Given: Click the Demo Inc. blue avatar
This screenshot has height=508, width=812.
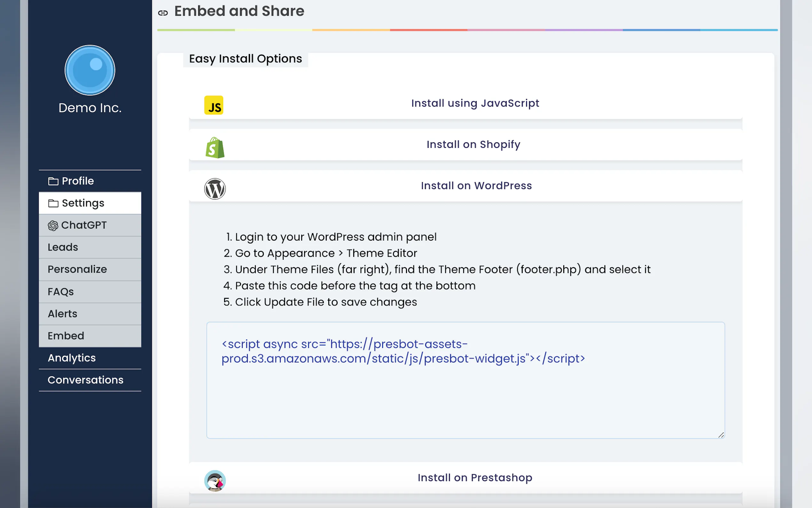Looking at the screenshot, I should tap(90, 70).
